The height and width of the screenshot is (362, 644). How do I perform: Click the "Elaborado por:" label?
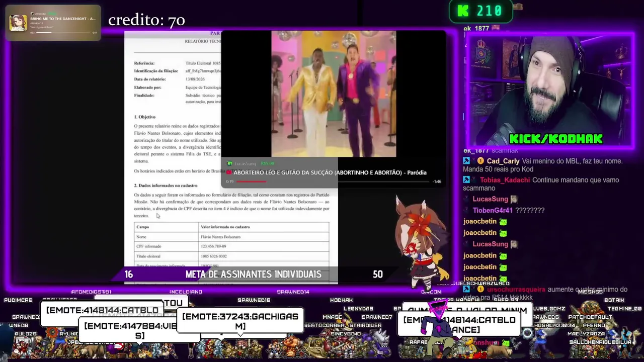coord(147,87)
